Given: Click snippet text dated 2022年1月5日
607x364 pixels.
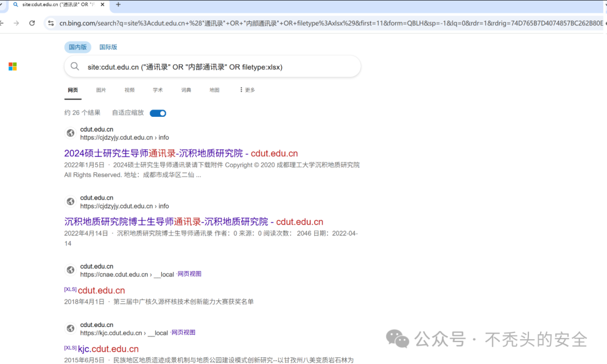Looking at the screenshot, I should pos(212,170).
